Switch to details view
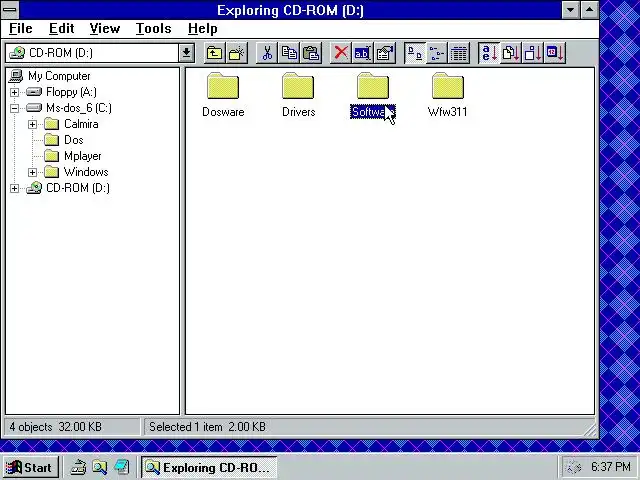This screenshot has width=640, height=480. tap(459, 53)
